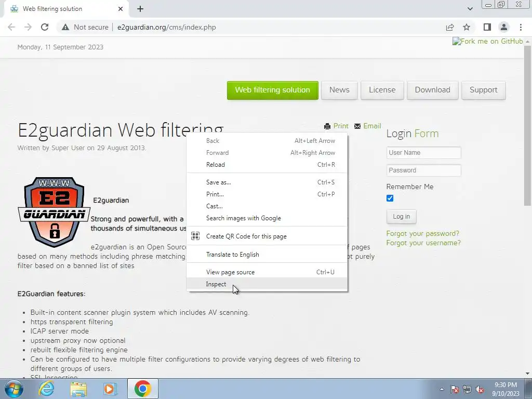Screen dimensions: 532x399
Task: Click the E2guardian Web filtering heading
Action: coord(121,130)
